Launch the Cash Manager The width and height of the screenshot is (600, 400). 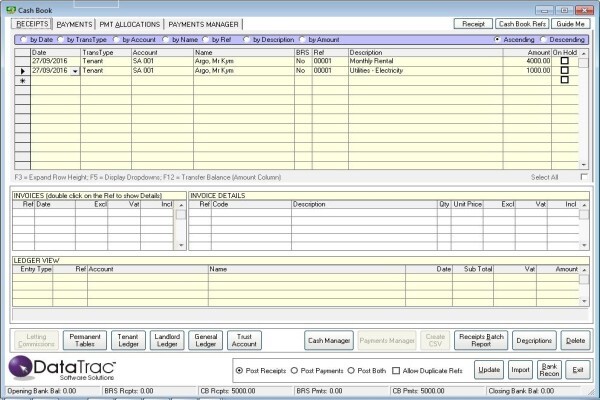[x=329, y=340]
